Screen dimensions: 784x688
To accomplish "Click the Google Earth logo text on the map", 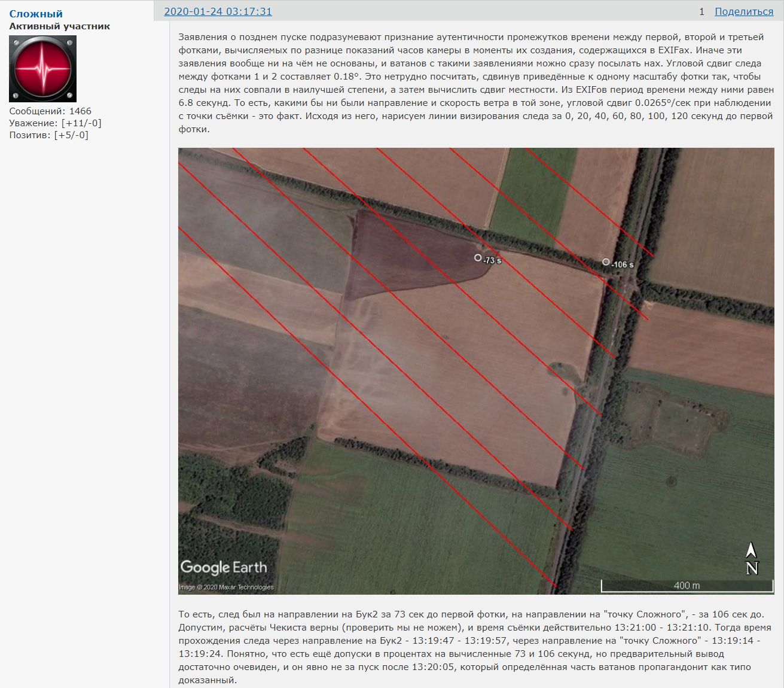I will (x=224, y=567).
